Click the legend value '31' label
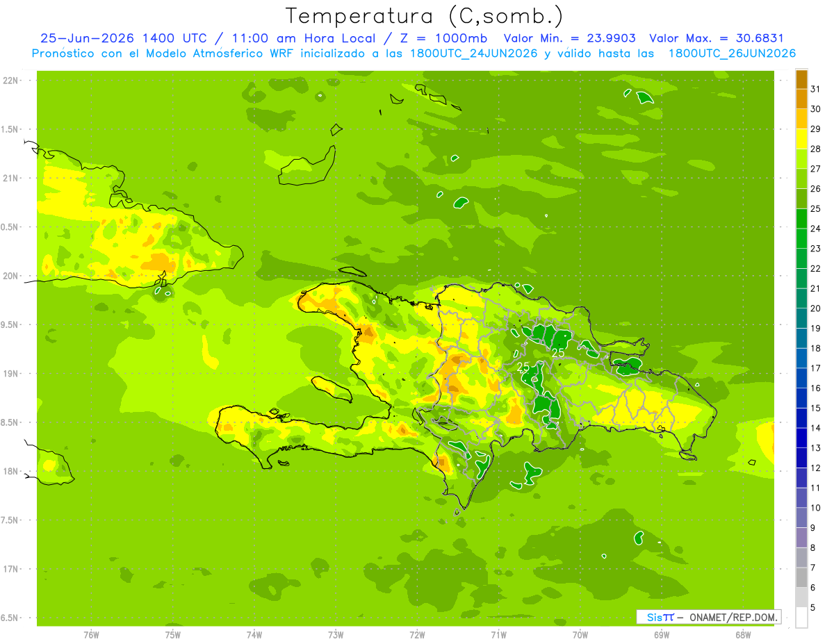834x644 pixels. tap(816, 89)
